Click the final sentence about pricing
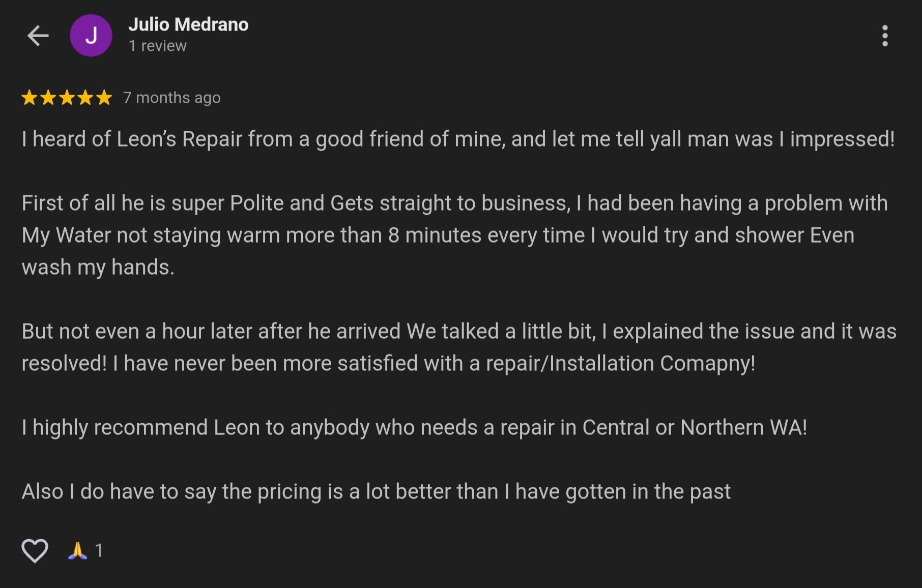 click(x=376, y=491)
